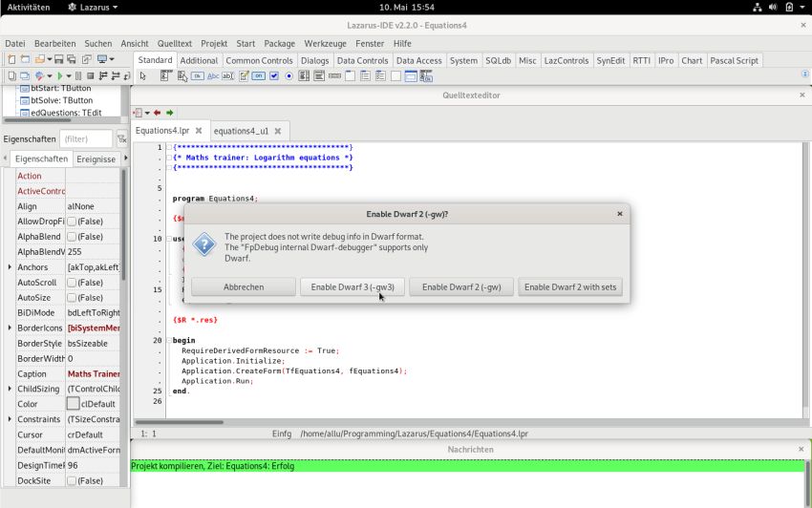Screen dimensions: 812x508
Task: Click the green jump-forward arrow in editor
Action: 169,113
